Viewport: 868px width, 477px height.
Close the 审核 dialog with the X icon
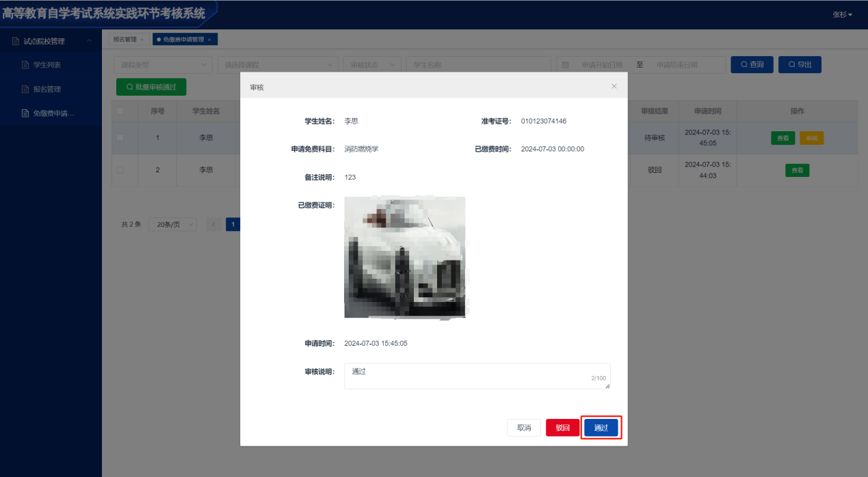point(614,86)
